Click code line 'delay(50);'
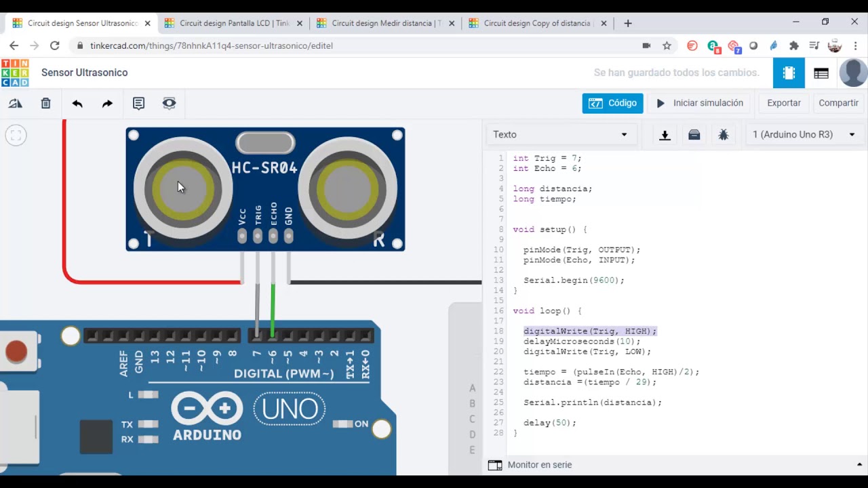 (x=550, y=422)
